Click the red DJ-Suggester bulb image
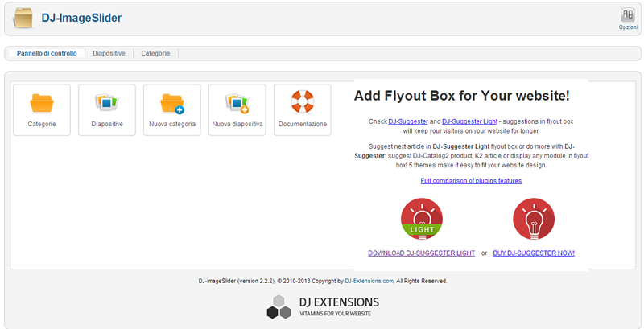This screenshot has width=644, height=329. point(534,219)
